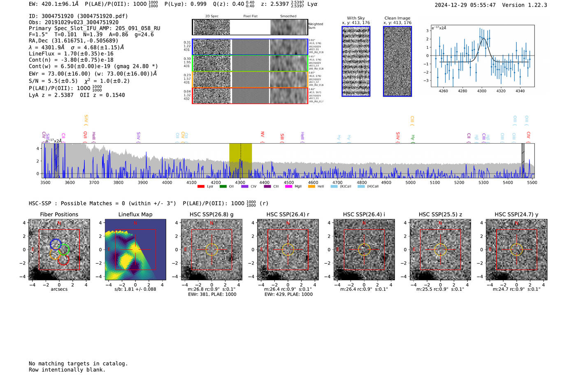Open the Clean Image cutout
Image resolution: width=576 pixels, height=392 pixels.
pyautogui.click(x=397, y=61)
